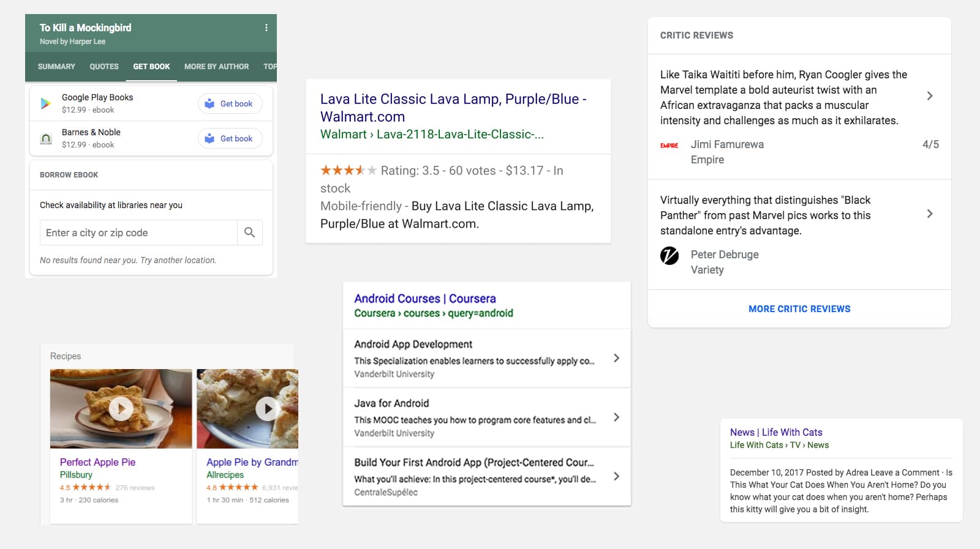Click the Jimi Famurewa reviewer name
This screenshot has height=549, width=980.
pyautogui.click(x=727, y=144)
